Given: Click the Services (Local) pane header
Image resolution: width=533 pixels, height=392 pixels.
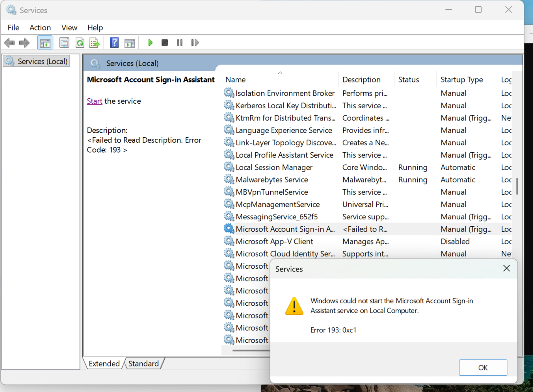Looking at the screenshot, I should click(132, 63).
